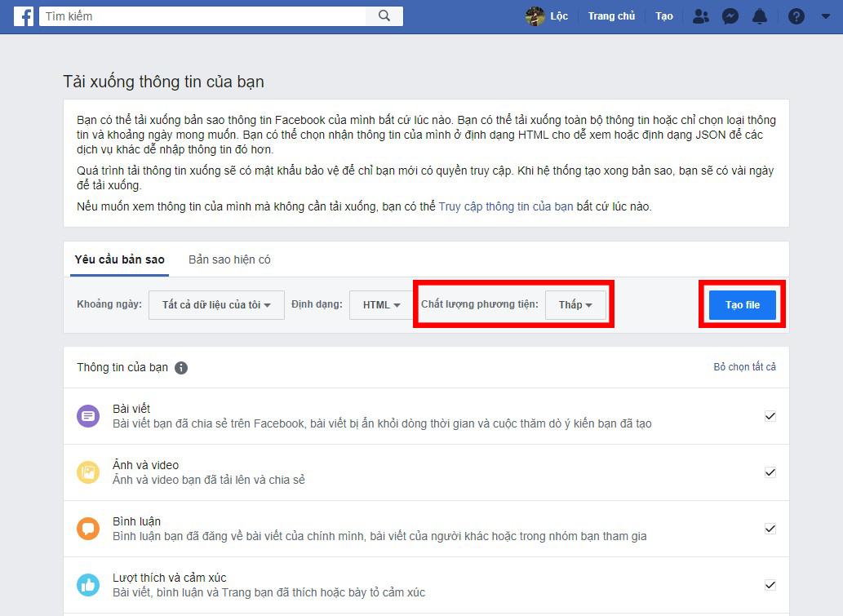Image resolution: width=843 pixels, height=616 pixels.
Task: Uncheck the Bài viết checkbox
Action: click(x=770, y=416)
